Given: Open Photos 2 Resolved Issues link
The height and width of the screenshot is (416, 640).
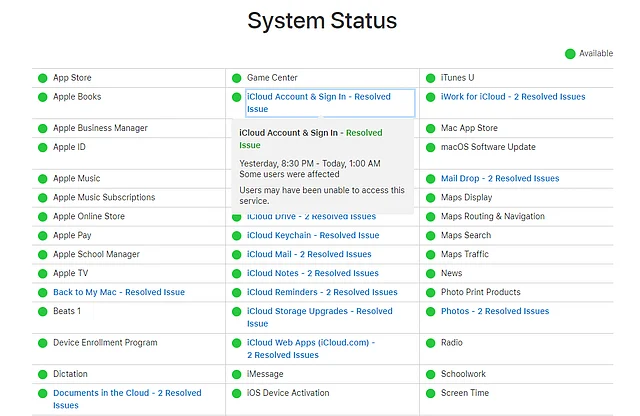Looking at the screenshot, I should 495,311.
